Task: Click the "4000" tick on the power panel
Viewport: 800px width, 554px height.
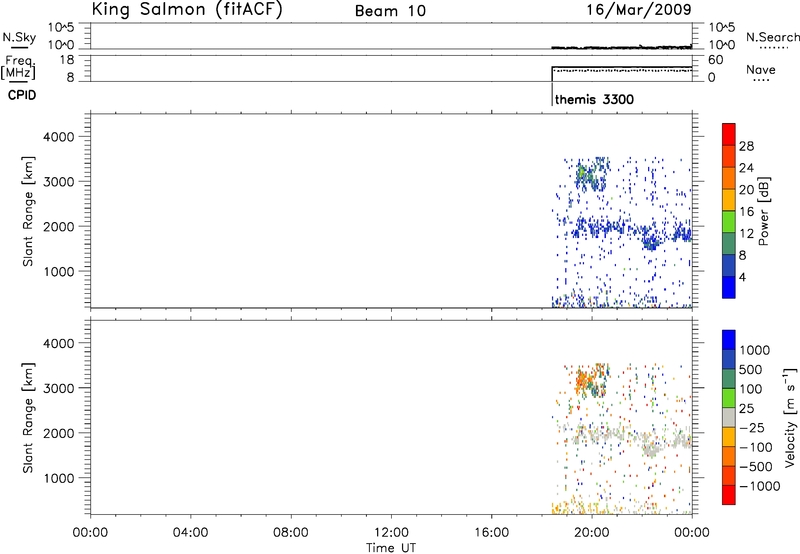Action: point(59,137)
